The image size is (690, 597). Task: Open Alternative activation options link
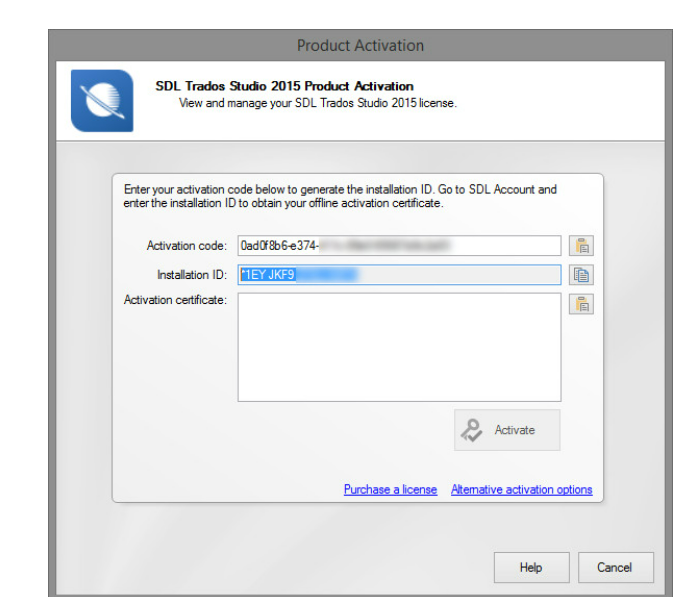(521, 490)
